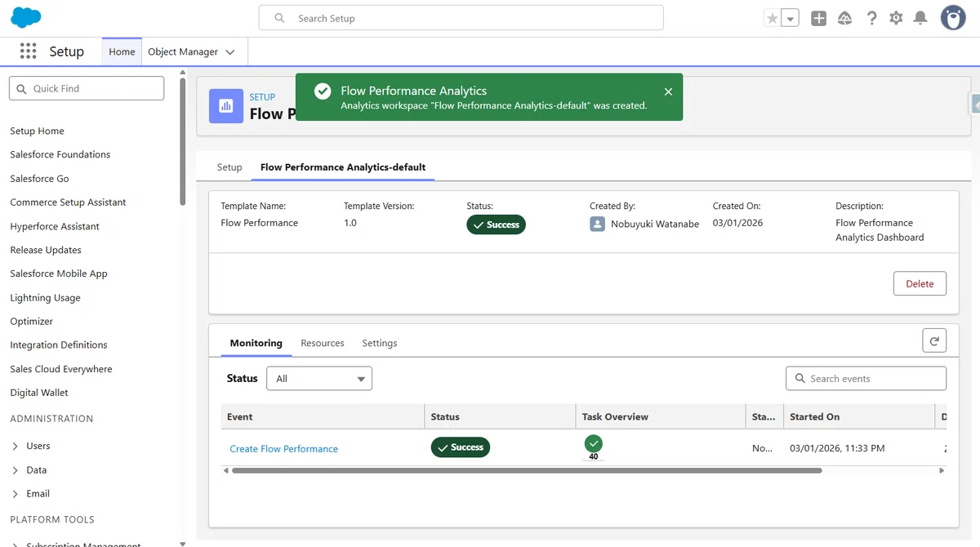Switch to the Settings tab
The image size is (980, 547).
tap(380, 343)
